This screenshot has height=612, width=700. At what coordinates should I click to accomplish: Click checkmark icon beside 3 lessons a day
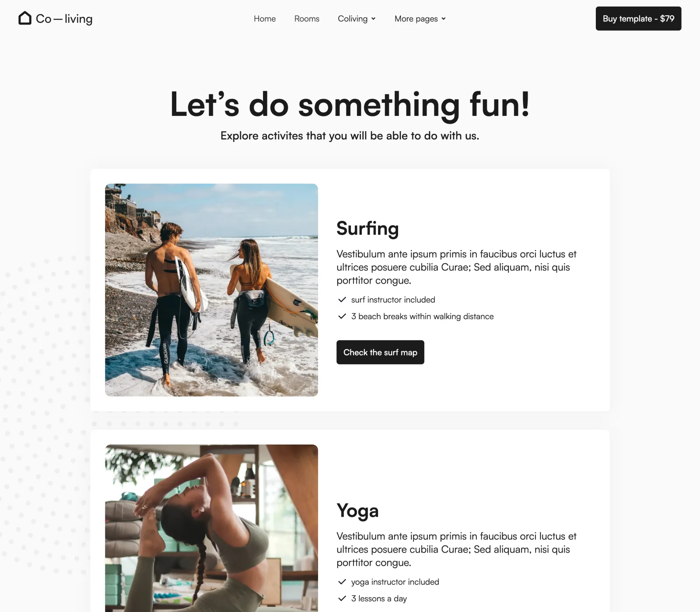click(x=342, y=599)
